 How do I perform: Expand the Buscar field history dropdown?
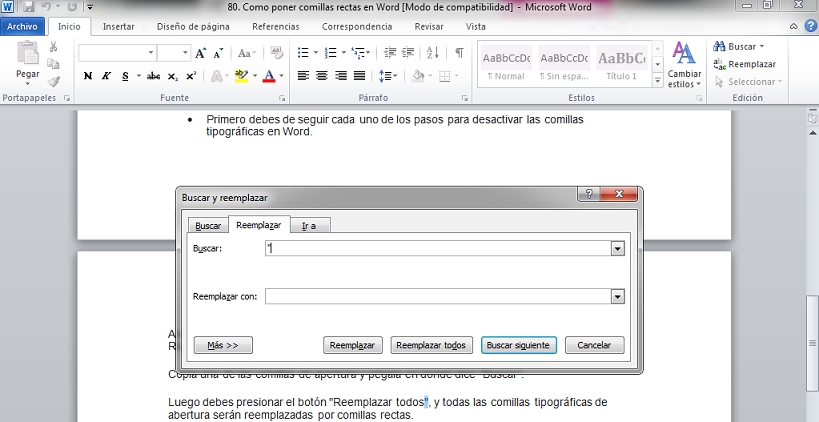click(x=617, y=249)
